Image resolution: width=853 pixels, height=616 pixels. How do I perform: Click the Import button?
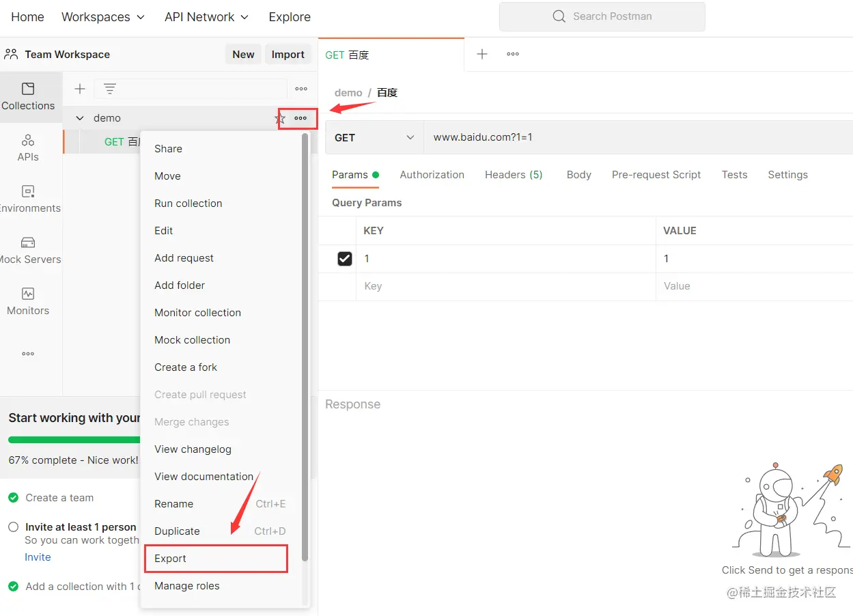point(288,55)
